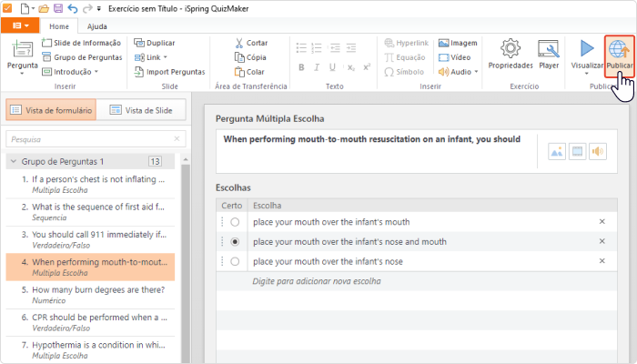637x364 pixels.
Task: Publish the quiz with Publicar
Action: click(620, 56)
